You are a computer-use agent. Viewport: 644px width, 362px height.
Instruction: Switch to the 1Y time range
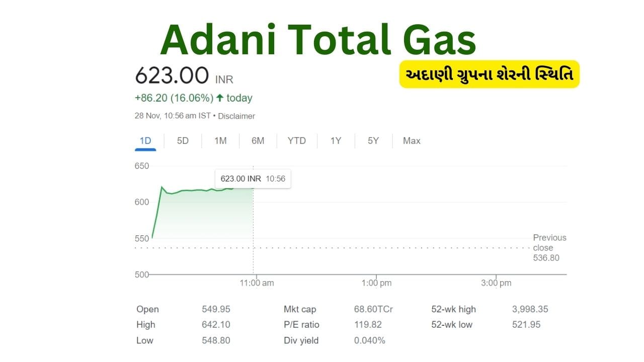[336, 141]
